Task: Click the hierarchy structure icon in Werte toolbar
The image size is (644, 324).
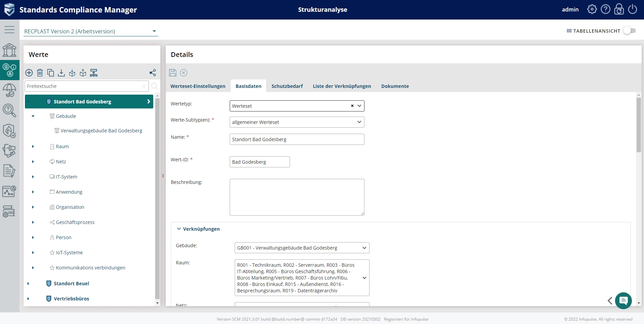Action: point(94,73)
